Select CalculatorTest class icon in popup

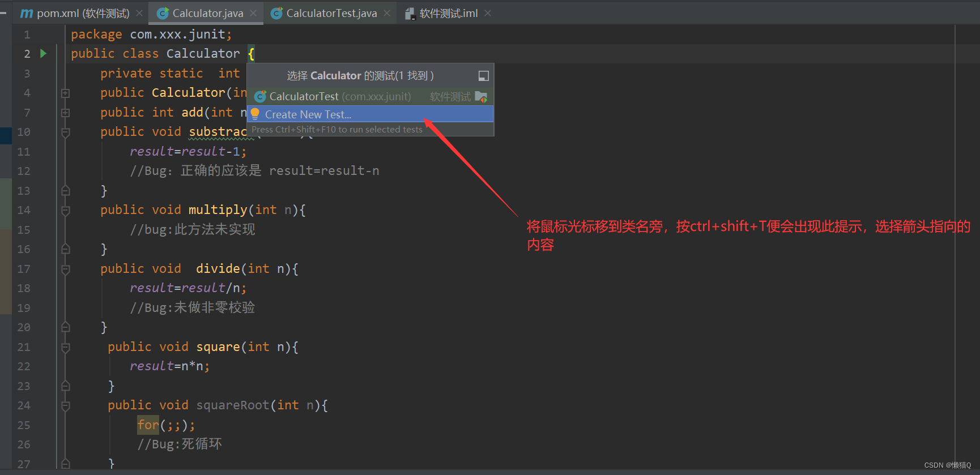[x=260, y=96]
